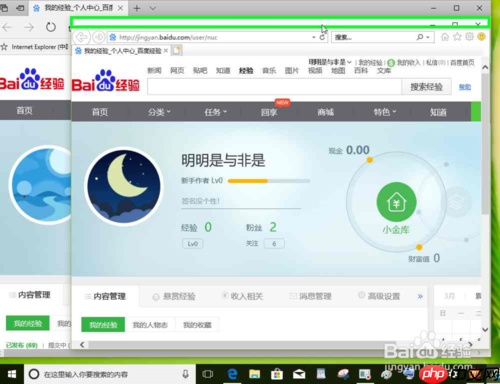Click the magnifier icon in the IE search box
Screen dimensions: 500x384
click(420, 37)
